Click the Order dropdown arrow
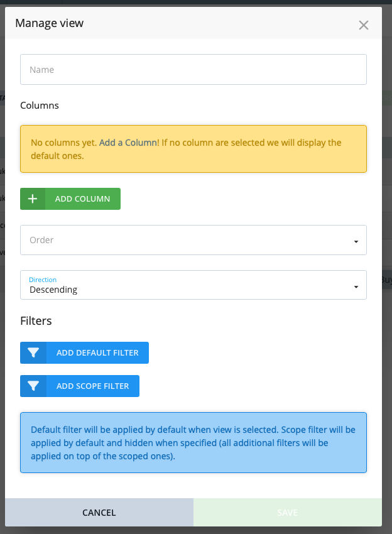 pos(356,241)
